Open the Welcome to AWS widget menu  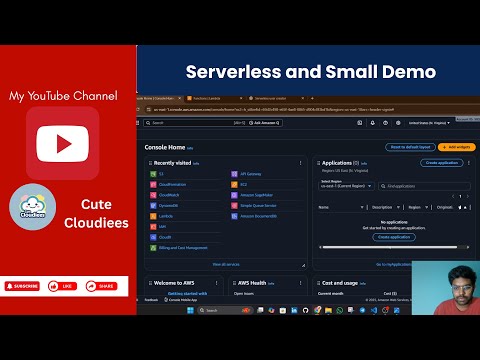[216, 283]
